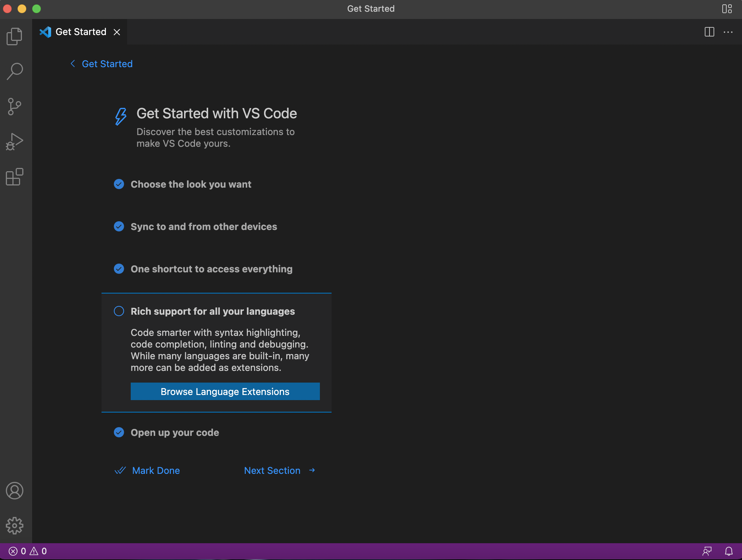742x560 pixels.
Task: Open Customize Layout in title bar
Action: 727,9
